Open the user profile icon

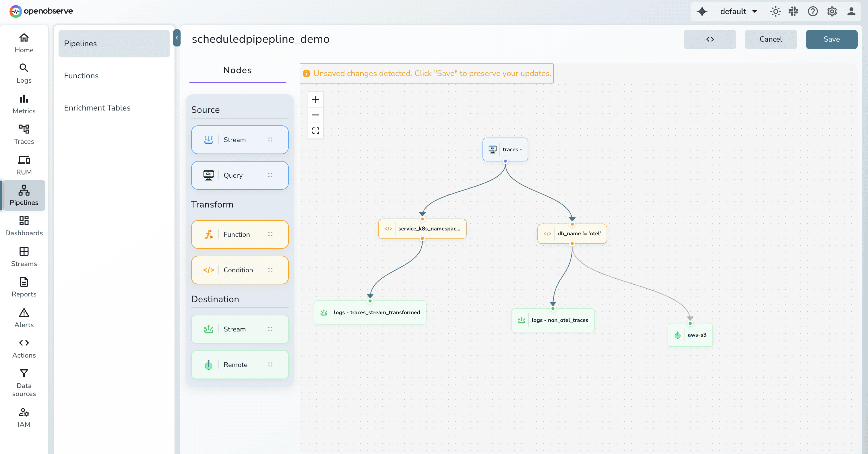pos(851,11)
